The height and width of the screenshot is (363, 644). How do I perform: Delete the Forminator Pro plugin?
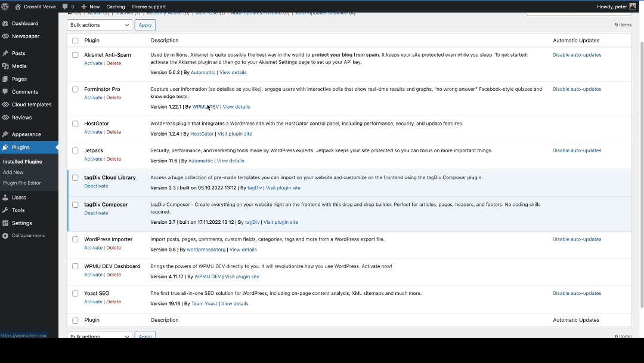(x=114, y=97)
